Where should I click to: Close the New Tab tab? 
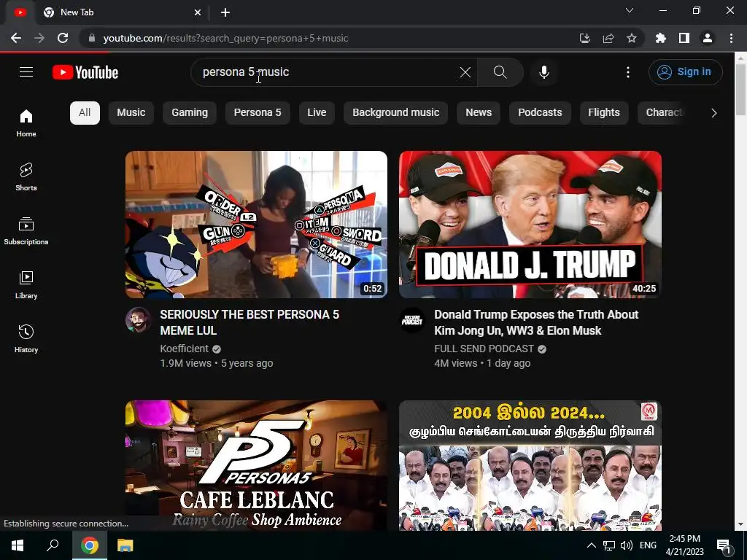[x=198, y=12]
